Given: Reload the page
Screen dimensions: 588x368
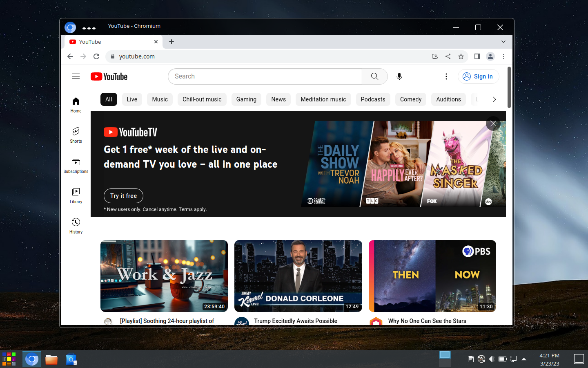Looking at the screenshot, I should [x=96, y=56].
